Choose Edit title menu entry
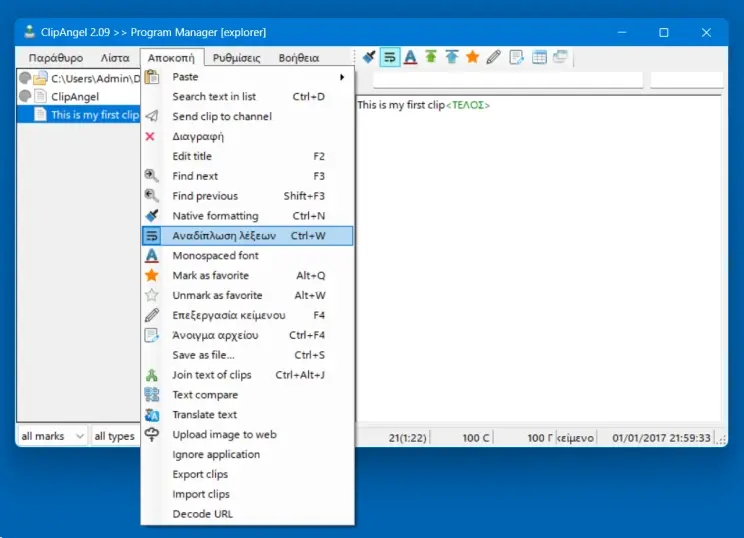The height and width of the screenshot is (538, 744). [x=248, y=156]
